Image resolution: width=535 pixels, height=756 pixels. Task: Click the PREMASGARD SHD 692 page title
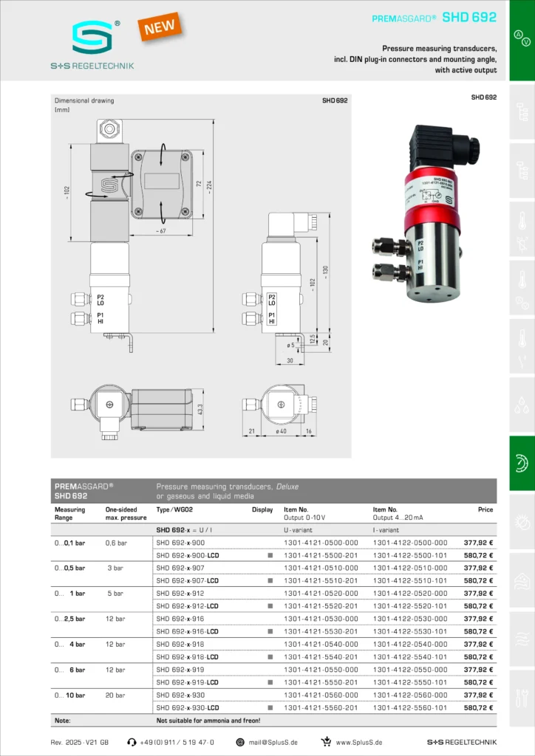click(x=434, y=18)
